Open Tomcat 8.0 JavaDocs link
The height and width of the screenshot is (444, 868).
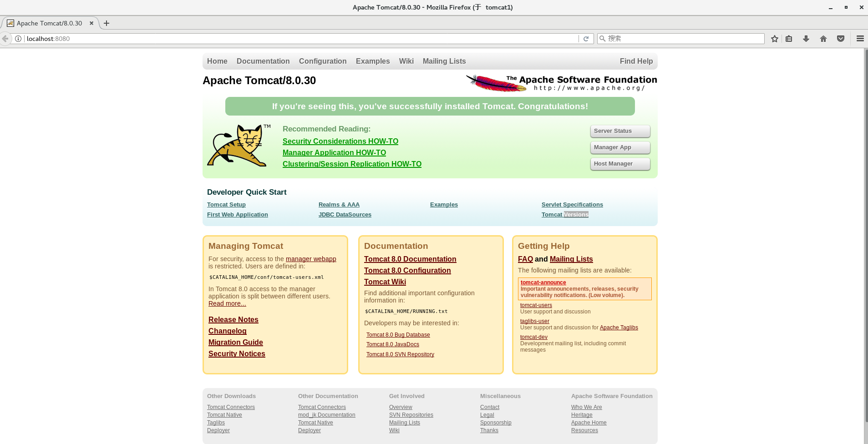point(393,344)
